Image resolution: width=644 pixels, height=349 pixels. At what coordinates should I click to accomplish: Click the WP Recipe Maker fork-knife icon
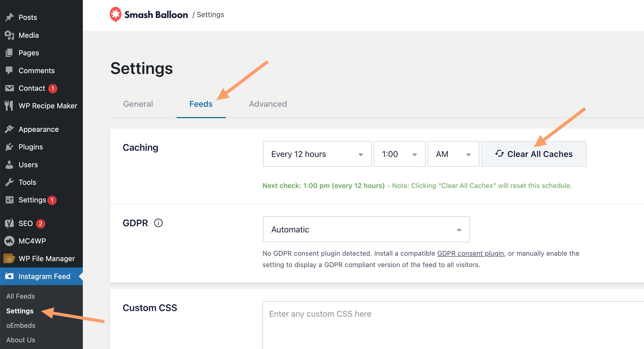click(9, 106)
